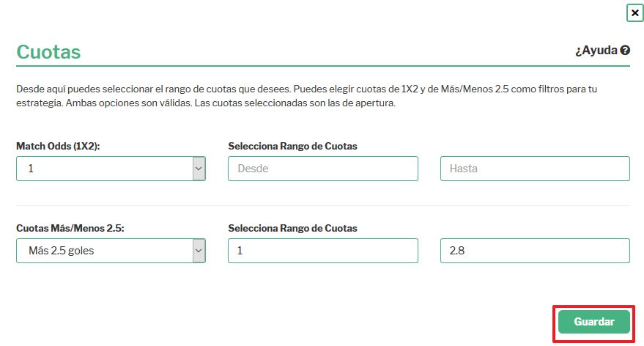Screen dimensions: 644x346
Task: Open the Más 2.5 goles dropdown
Action: coord(111,251)
